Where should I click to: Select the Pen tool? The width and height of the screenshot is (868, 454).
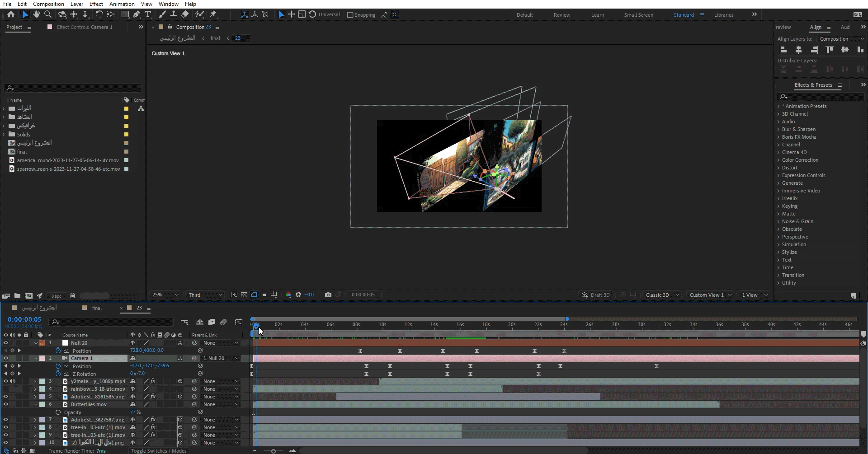pyautogui.click(x=137, y=14)
